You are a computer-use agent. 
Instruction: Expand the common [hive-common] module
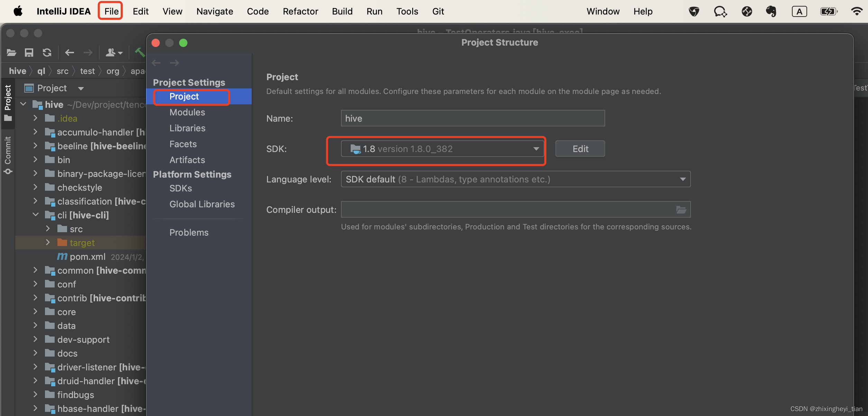35,270
